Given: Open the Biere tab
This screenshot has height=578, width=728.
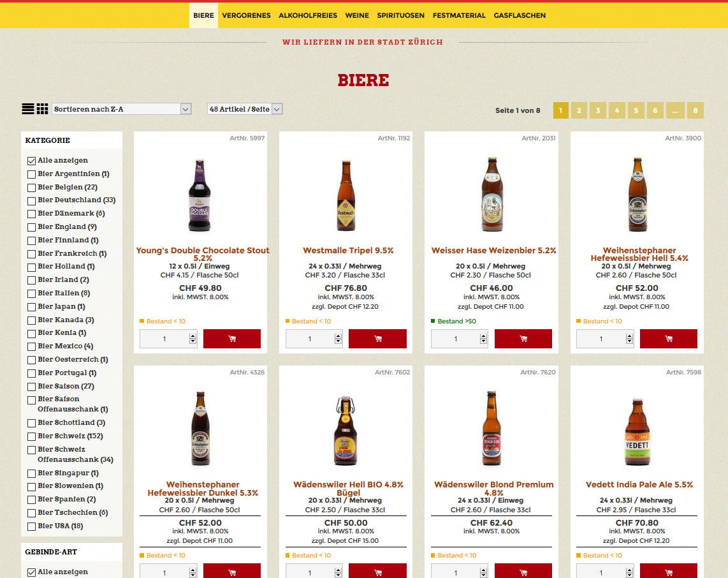Looking at the screenshot, I should (203, 15).
